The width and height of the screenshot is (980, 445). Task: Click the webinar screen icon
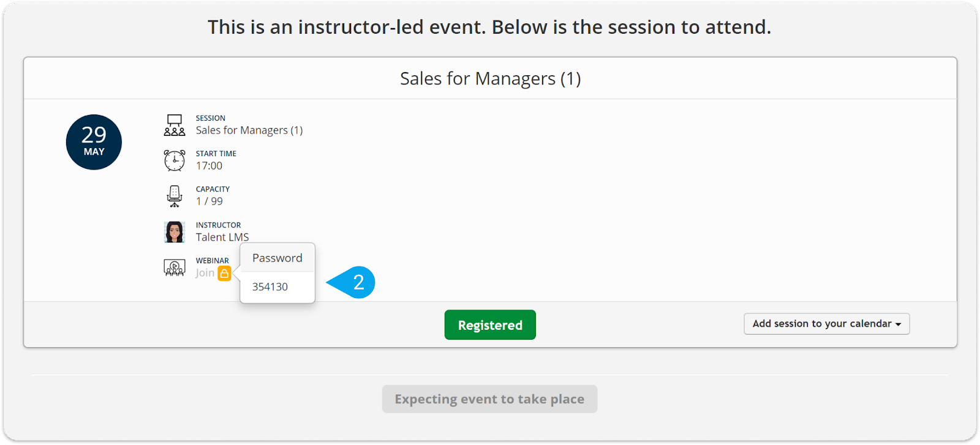[174, 267]
